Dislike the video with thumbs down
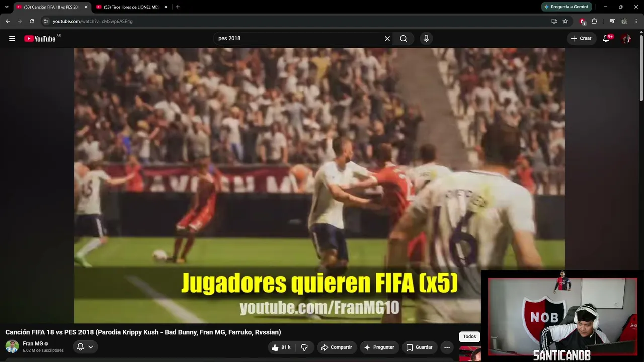The height and width of the screenshot is (362, 644). (x=304, y=347)
